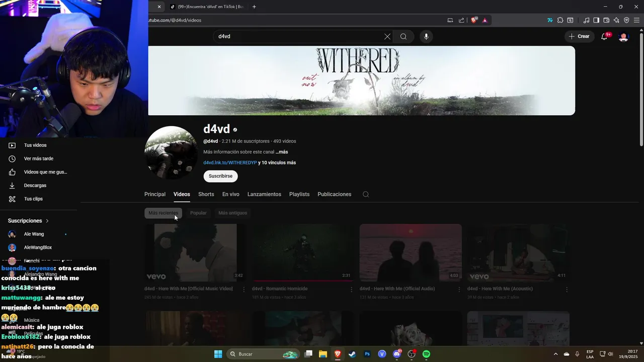Select the Popular filter chip

pos(198,213)
